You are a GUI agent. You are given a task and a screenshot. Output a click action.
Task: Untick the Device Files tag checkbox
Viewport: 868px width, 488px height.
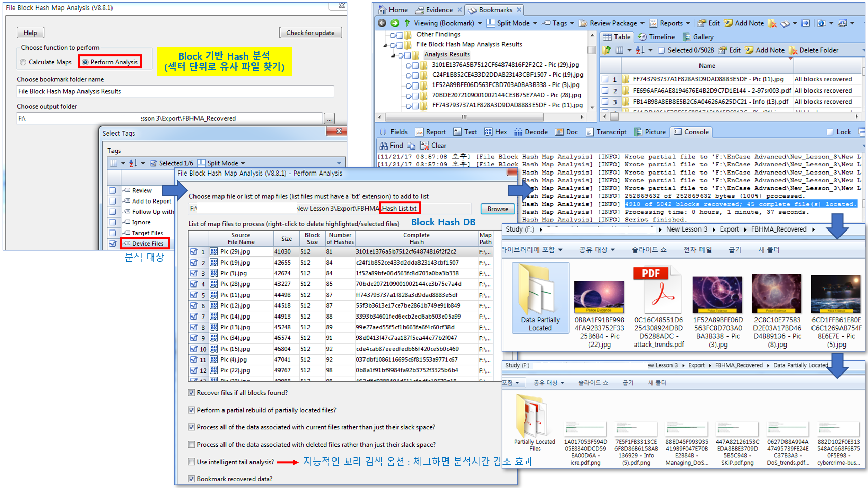(113, 244)
